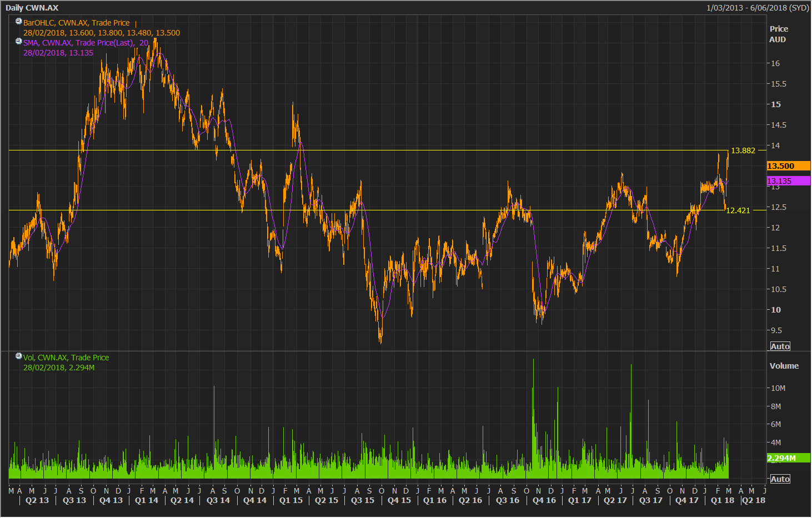Click the date range 1/03/2013 - 6/06/2018 (SYD)

point(758,8)
